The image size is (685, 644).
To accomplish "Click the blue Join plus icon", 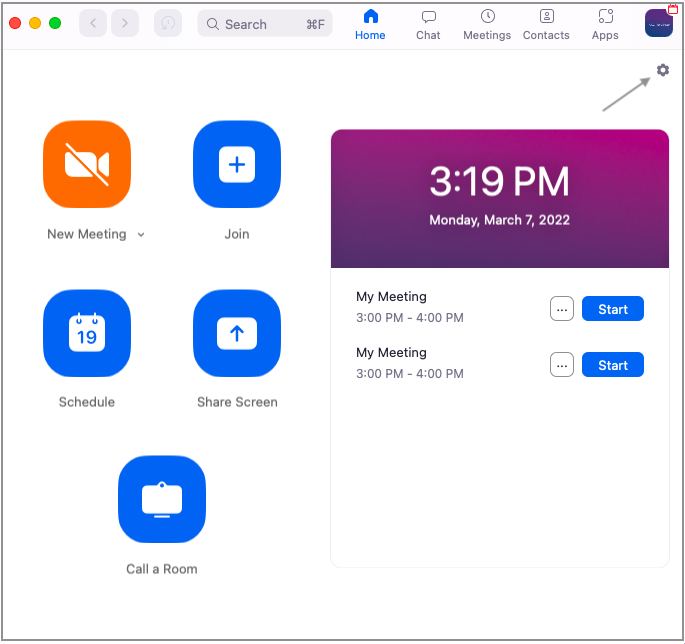I will pyautogui.click(x=237, y=164).
